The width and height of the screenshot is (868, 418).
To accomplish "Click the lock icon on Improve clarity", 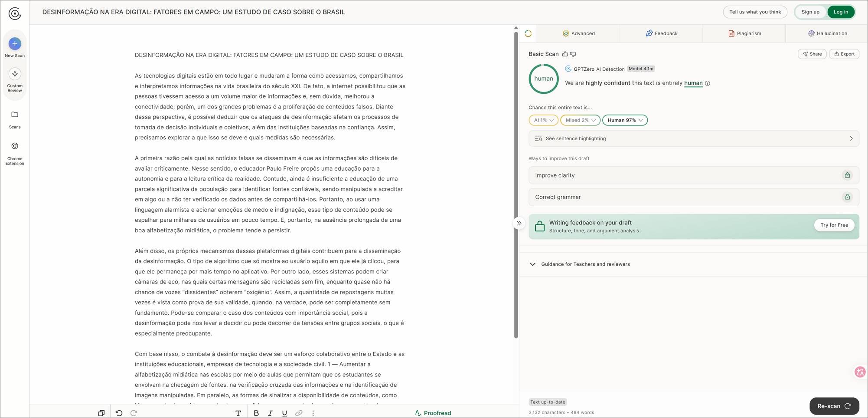I will click(x=847, y=175).
